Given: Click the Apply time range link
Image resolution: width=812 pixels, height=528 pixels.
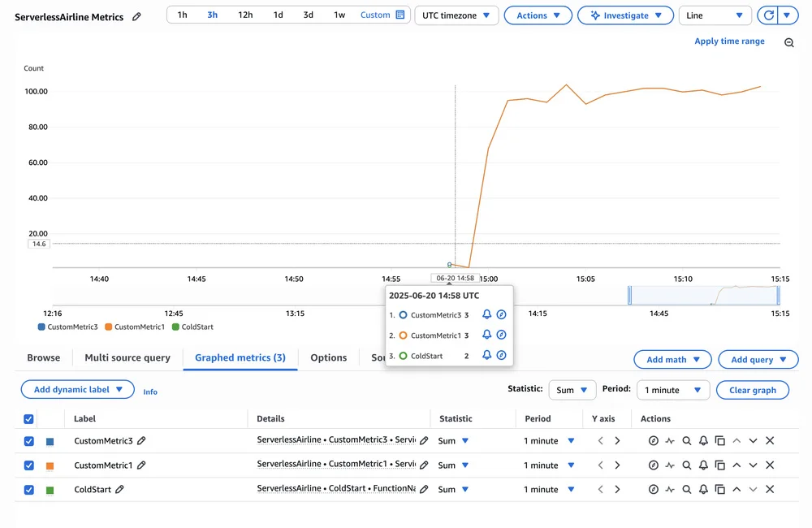Looking at the screenshot, I should tap(729, 41).
